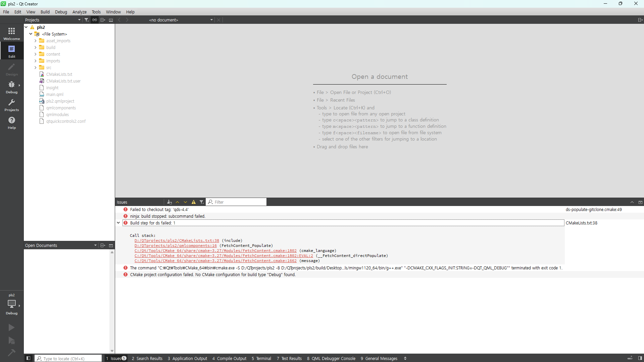Expand the content folder
The height and width of the screenshot is (362, 644).
click(36, 54)
